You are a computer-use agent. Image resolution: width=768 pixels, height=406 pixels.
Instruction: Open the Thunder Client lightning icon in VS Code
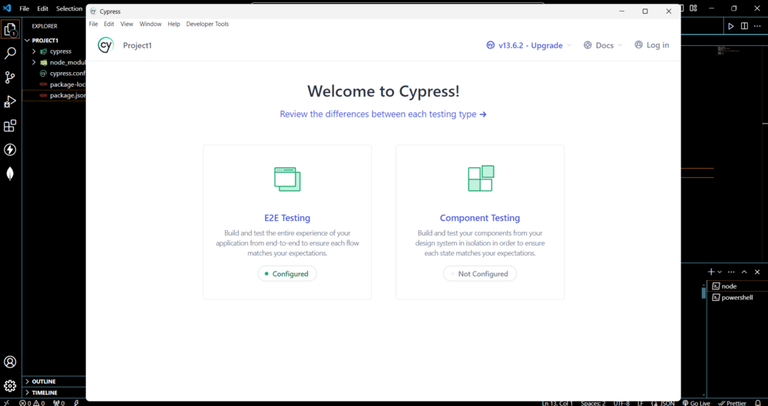point(10,150)
